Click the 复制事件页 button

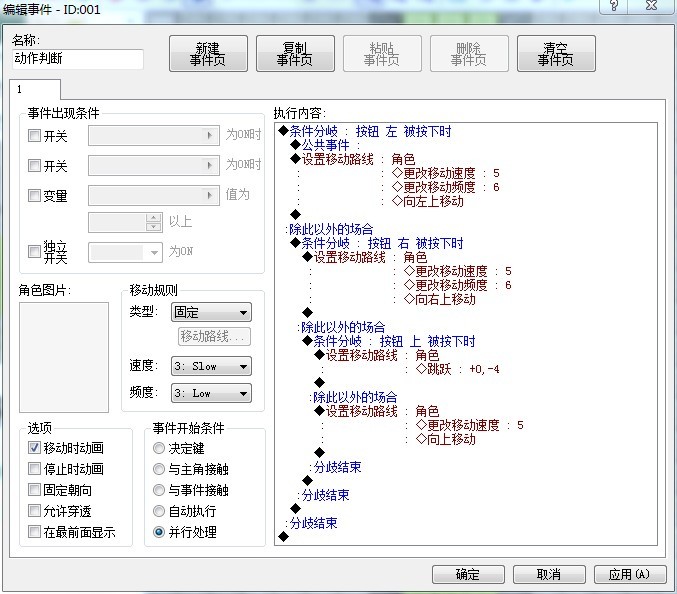tap(295, 54)
